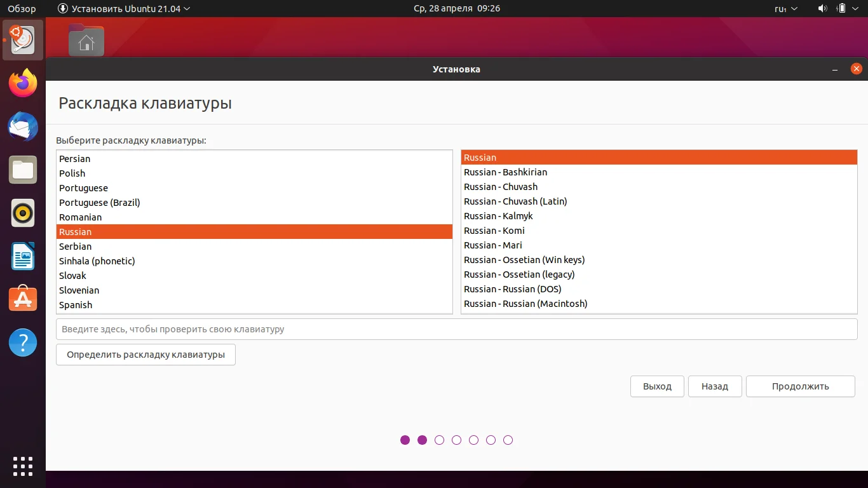Open the Files application
This screenshot has height=488, width=868.
22,170
